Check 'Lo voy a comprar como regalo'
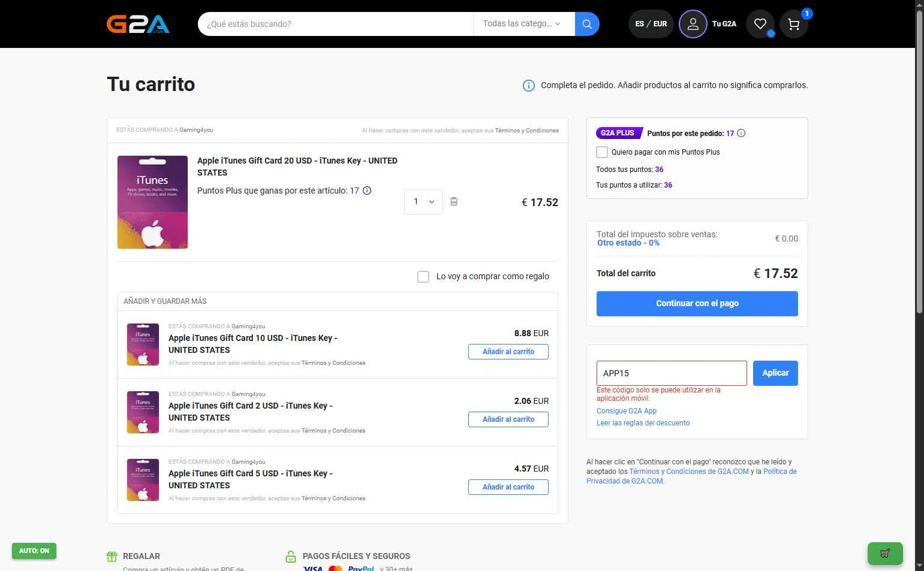The image size is (924, 571). [423, 277]
